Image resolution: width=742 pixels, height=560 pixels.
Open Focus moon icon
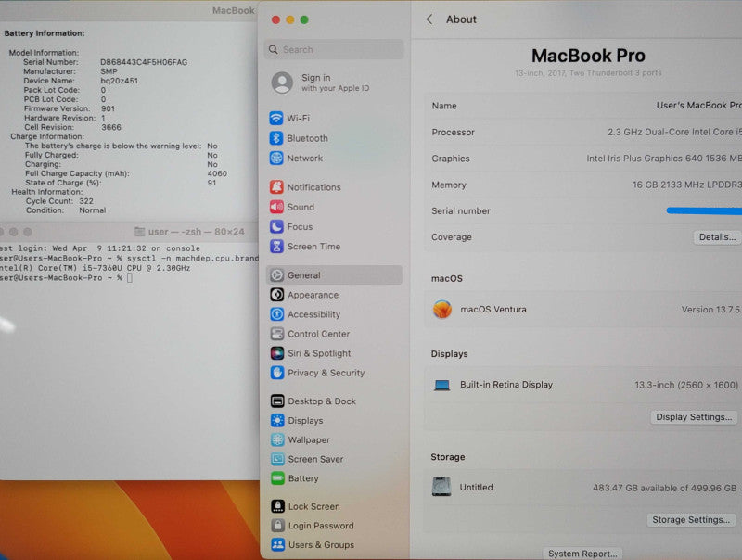coord(276,226)
